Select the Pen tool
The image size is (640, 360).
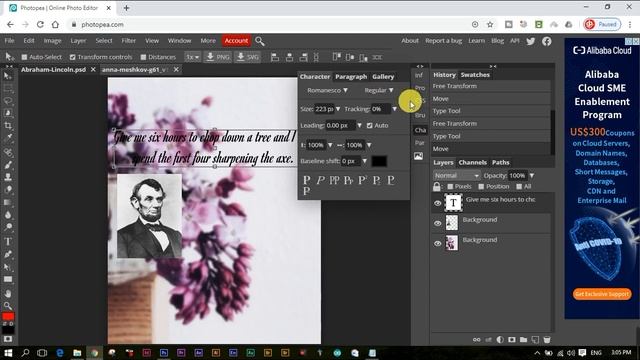8,254
